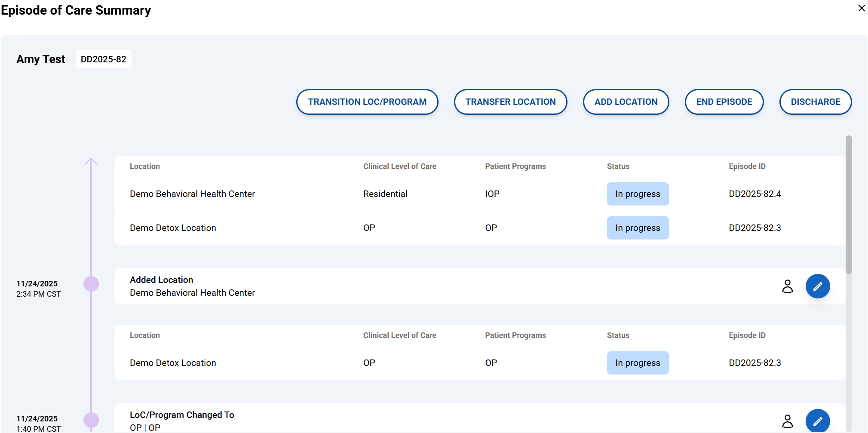Click user icon on LoC/Program Changed entry
This screenshot has height=433, width=868.
(787, 421)
